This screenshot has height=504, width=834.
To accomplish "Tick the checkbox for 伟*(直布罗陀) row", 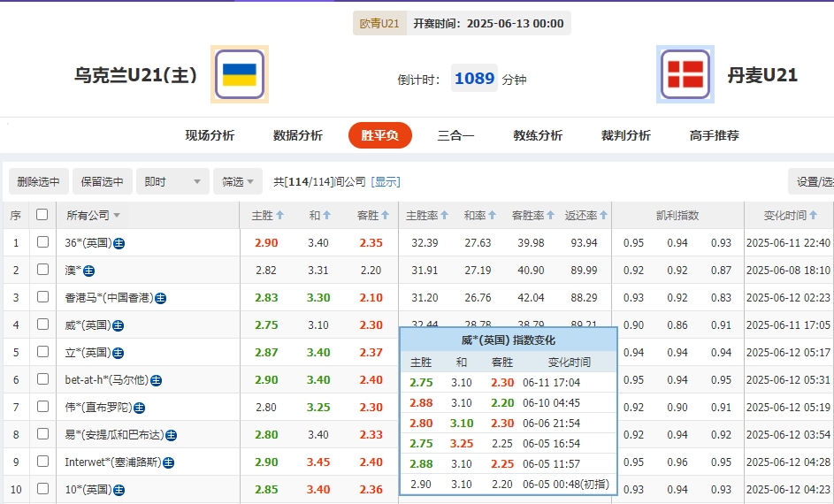I will tap(42, 408).
